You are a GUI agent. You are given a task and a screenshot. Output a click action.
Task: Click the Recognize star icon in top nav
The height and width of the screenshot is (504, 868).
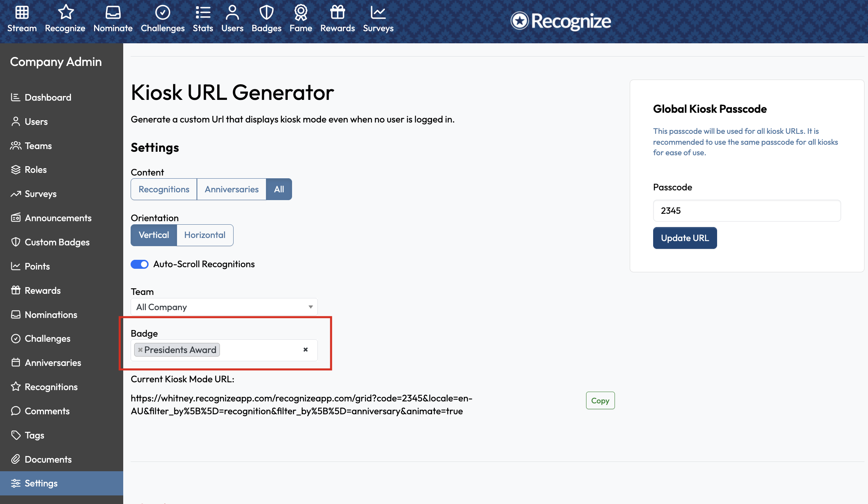(x=65, y=12)
